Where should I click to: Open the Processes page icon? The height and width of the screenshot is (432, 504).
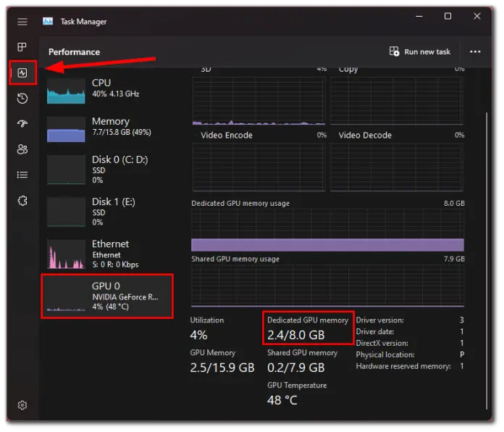(22, 47)
